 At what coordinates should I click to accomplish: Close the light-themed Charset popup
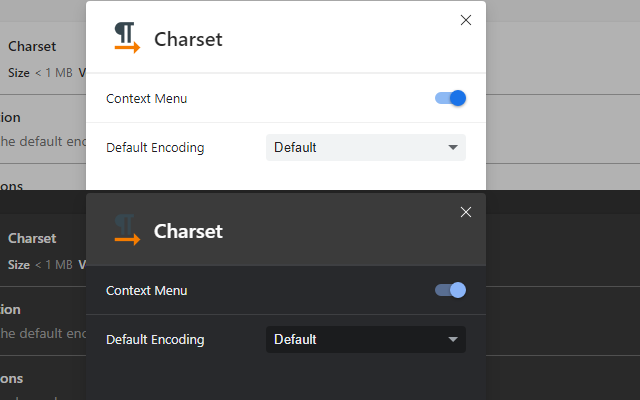[465, 20]
